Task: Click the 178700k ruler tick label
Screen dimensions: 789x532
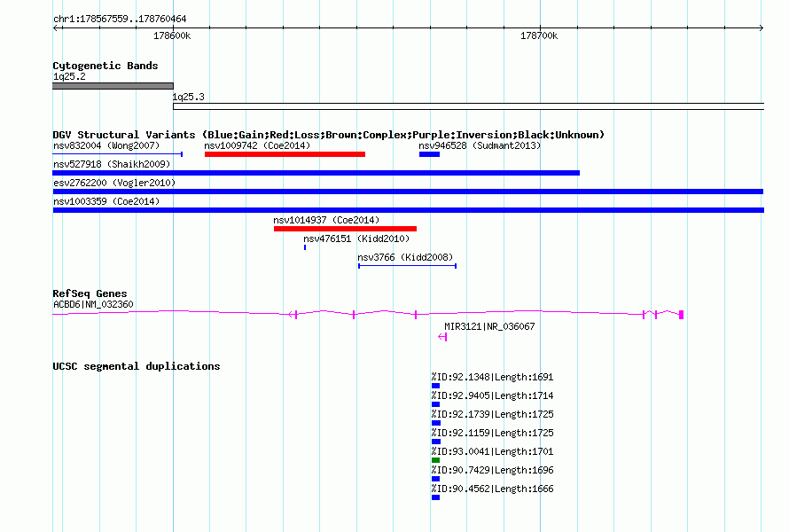Action: point(539,35)
